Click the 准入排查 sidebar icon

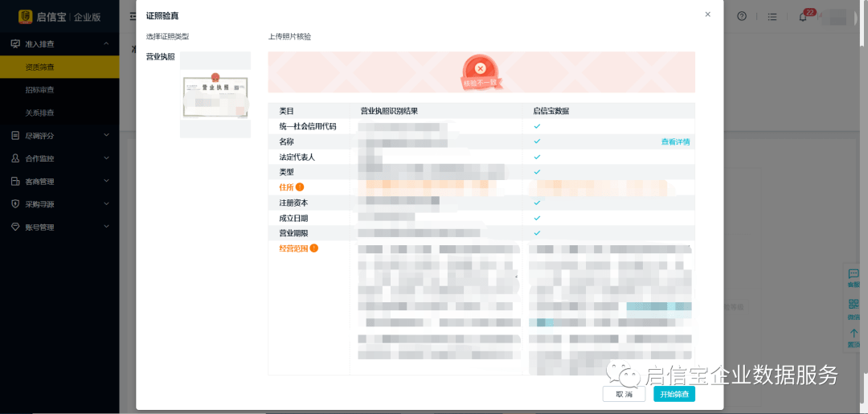point(15,43)
